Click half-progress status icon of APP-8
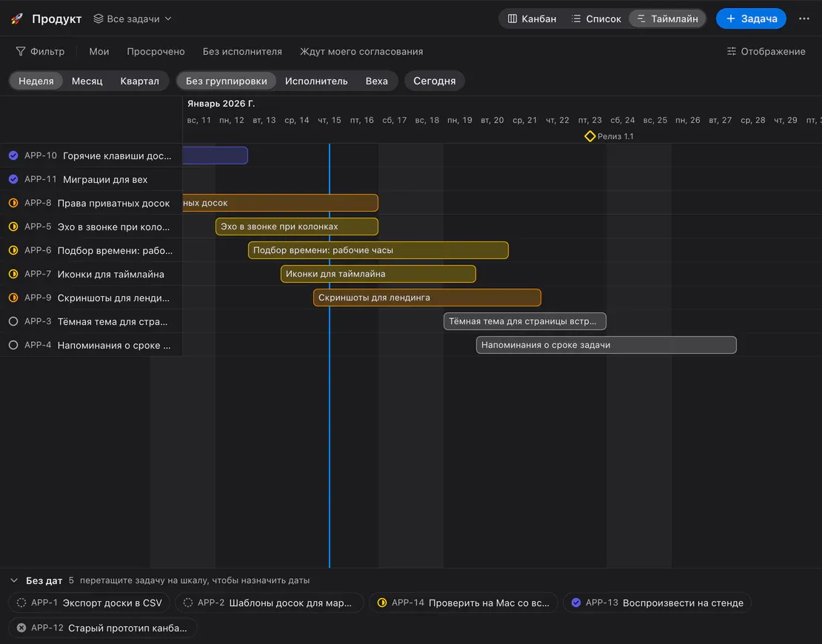The image size is (822, 644). pos(13,203)
